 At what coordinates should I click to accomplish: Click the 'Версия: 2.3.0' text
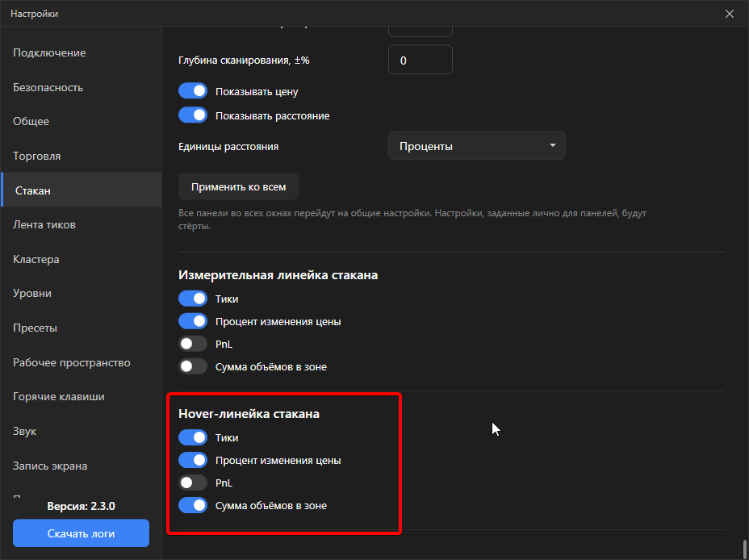[82, 506]
